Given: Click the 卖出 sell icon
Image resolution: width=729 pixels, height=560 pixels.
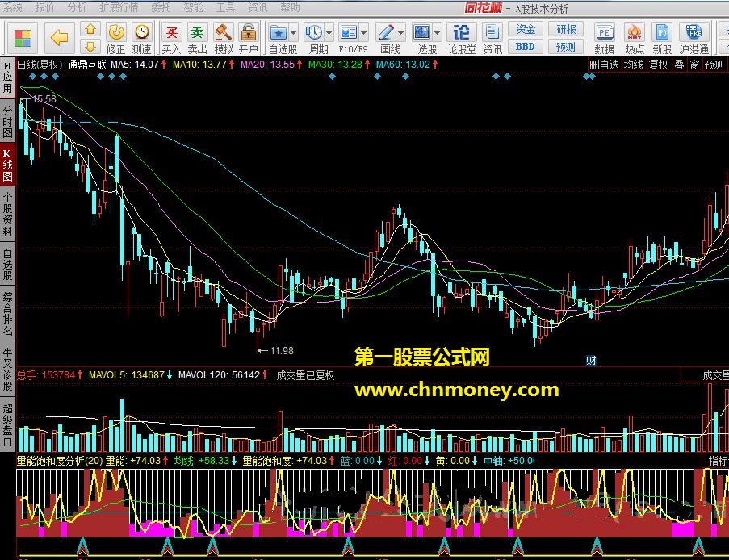Looking at the screenshot, I should [197, 38].
